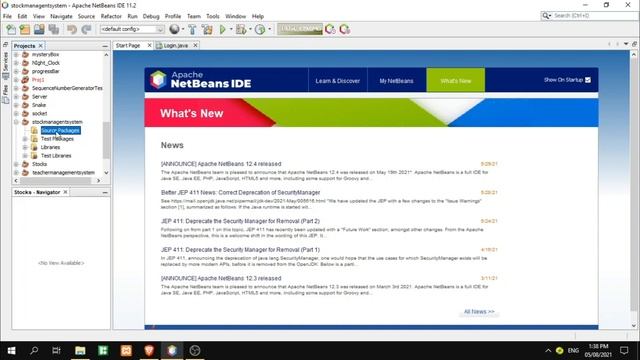Click the globe browser icon in toolbar
640x360 pixels.
pos(174,29)
